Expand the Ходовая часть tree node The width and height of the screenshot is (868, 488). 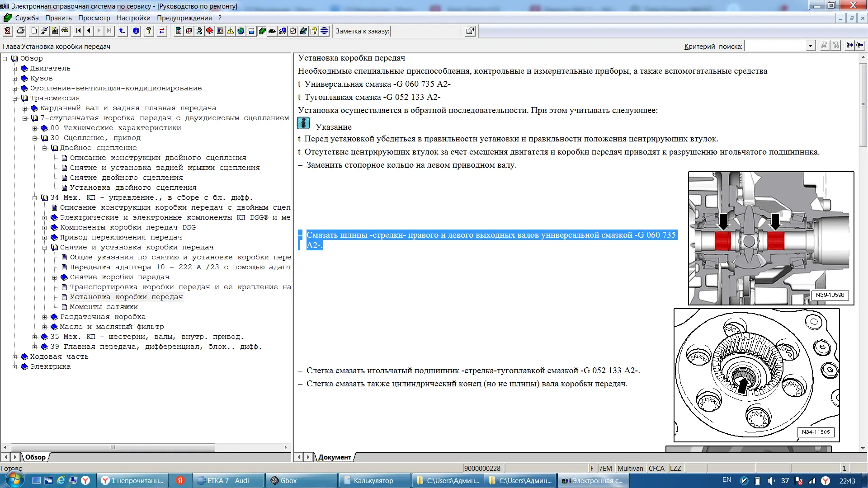click(15, 357)
